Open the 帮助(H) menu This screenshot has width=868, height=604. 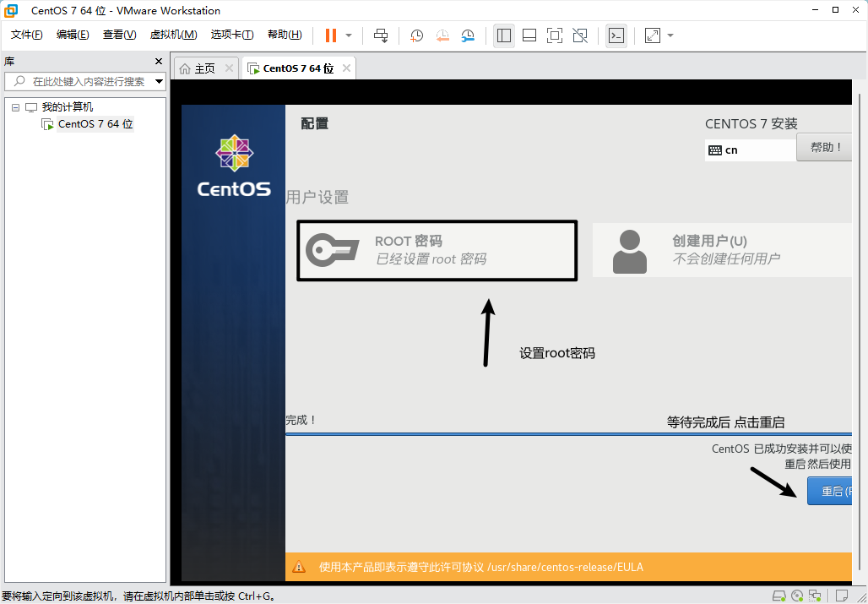(285, 35)
